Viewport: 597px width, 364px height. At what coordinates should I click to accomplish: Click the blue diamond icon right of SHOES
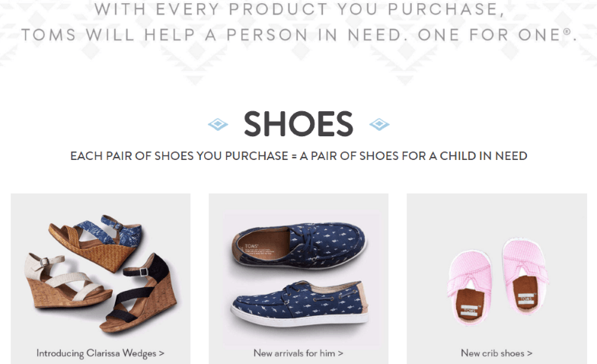pyautogui.click(x=379, y=124)
